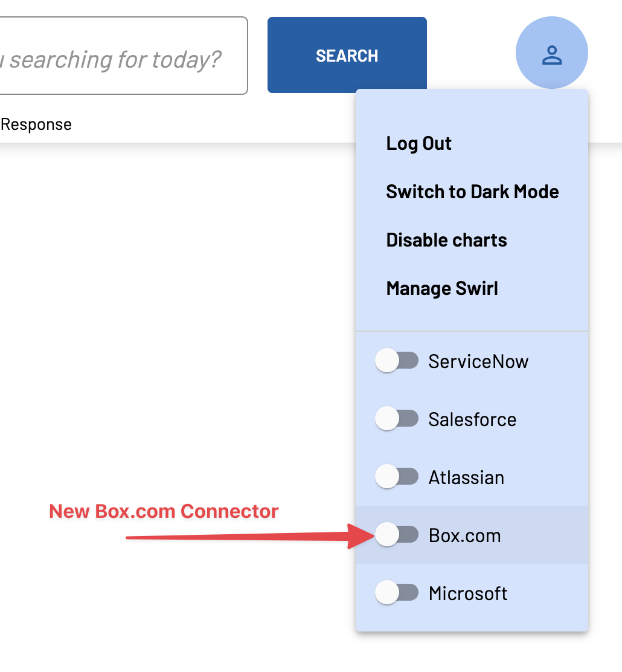622x672 pixels.
Task: Choose Switch to Dark Mode
Action: pyautogui.click(x=472, y=192)
